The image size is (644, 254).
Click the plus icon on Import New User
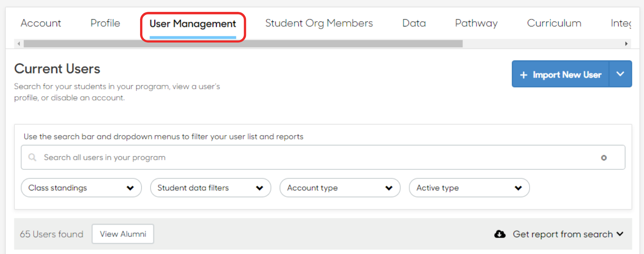524,75
